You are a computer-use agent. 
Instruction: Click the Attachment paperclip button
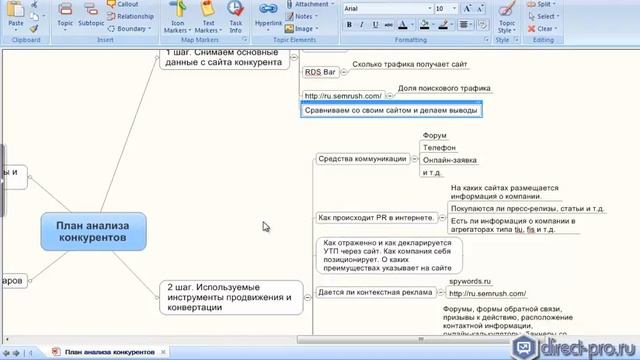pos(310,4)
